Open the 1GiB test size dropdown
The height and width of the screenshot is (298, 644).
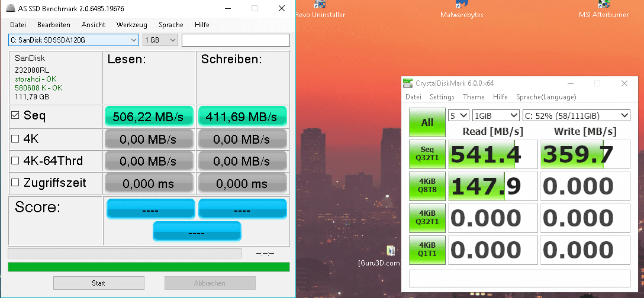tap(496, 116)
